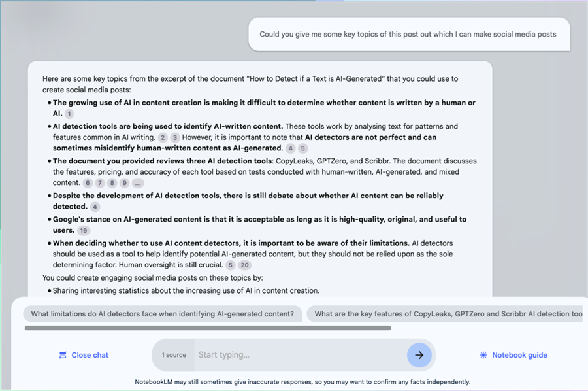Open citation 20 after 'oversight is still crucial'

point(244,265)
